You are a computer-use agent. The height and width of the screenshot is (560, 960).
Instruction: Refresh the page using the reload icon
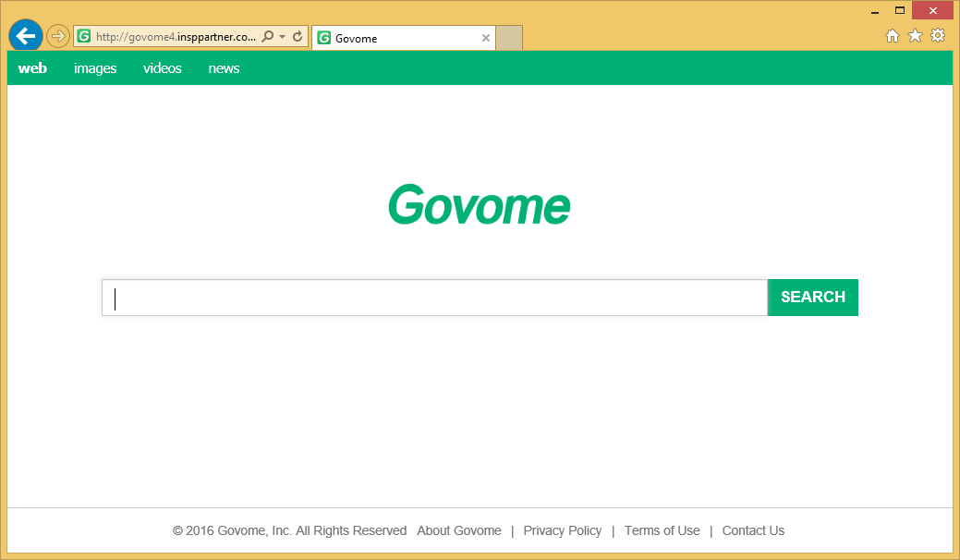point(298,37)
